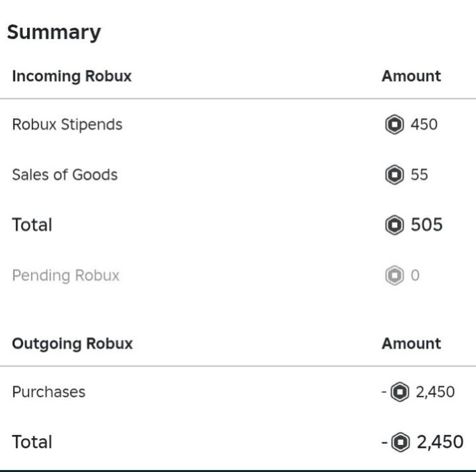This screenshot has height=472, width=476.
Task: Click the greyed Robux icon for Pending Robux
Action: 394,276
